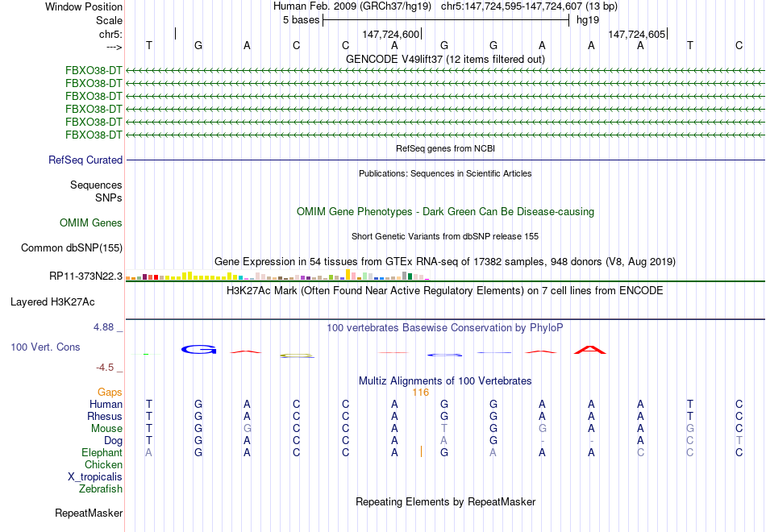
Task: Select the Zebrafish alignment row label
Action: coord(101,489)
